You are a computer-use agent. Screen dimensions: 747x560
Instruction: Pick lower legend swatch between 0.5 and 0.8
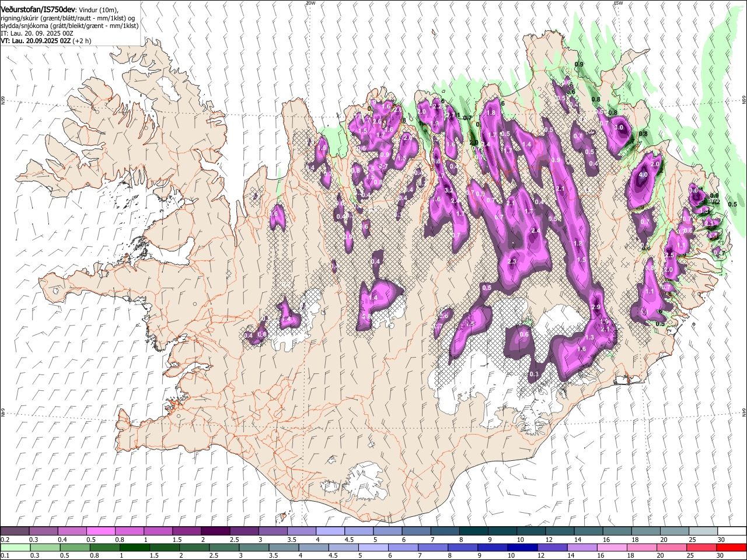[x=75, y=547]
